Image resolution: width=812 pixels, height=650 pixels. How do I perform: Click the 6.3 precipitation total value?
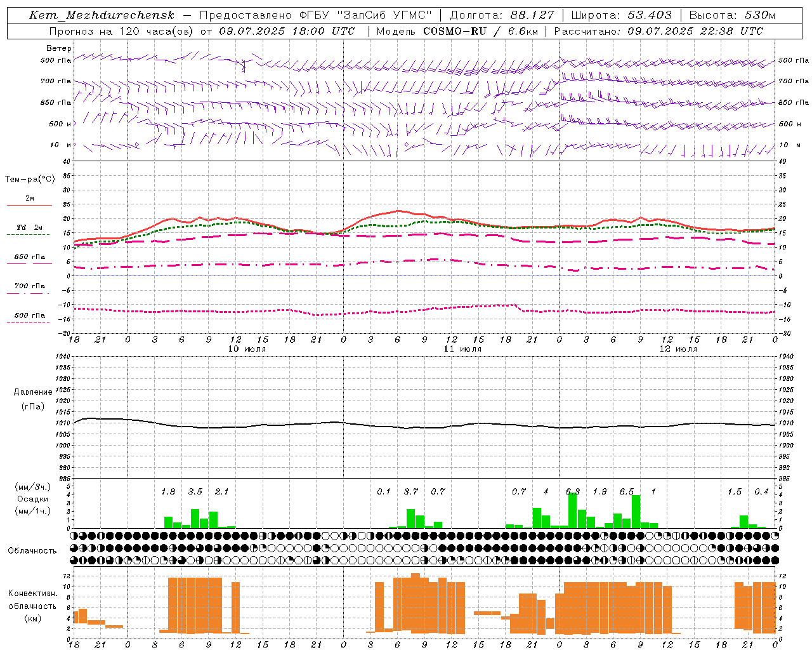pyautogui.click(x=573, y=491)
